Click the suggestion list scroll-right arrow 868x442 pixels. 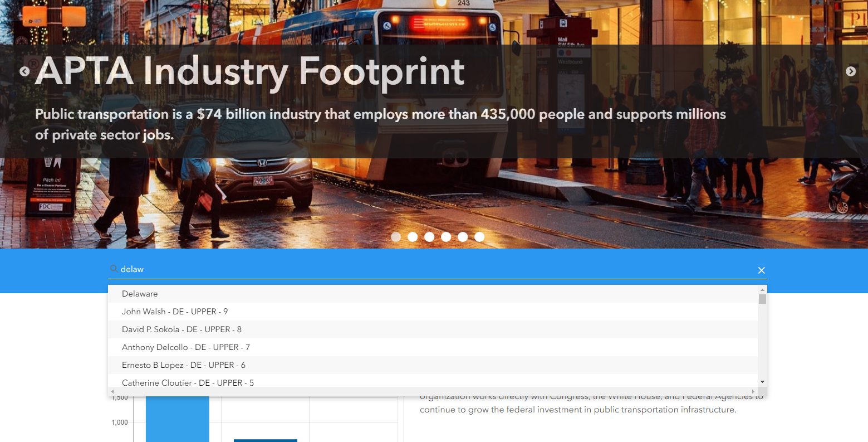(753, 392)
